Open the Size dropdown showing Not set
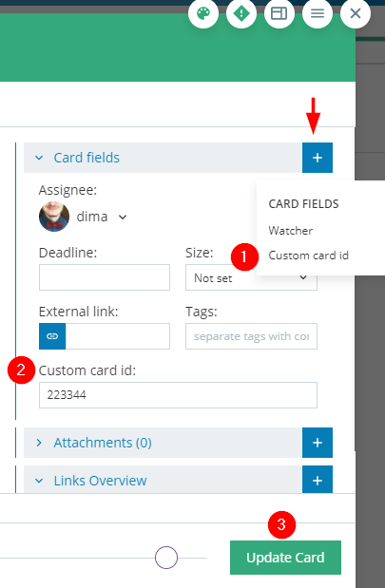Screen dimensions: 385x588 pos(251,277)
